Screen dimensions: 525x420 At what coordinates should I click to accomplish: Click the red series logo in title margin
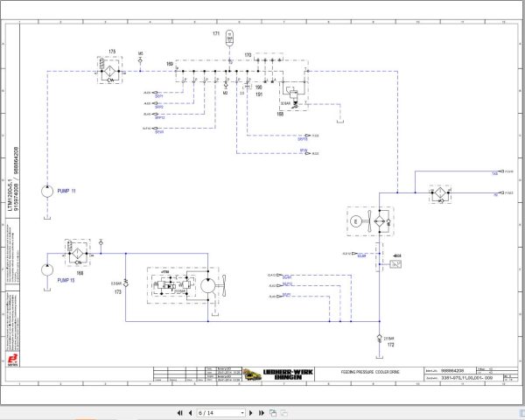coord(13,360)
